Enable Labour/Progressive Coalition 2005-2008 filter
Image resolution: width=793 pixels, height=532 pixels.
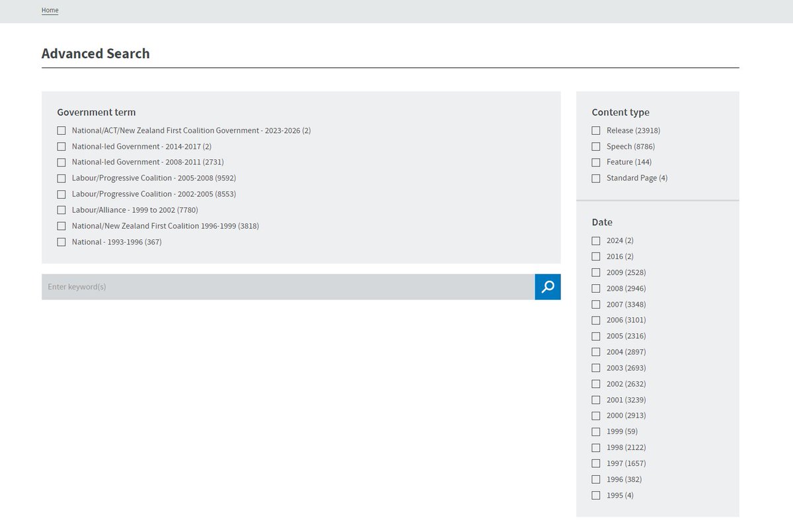click(61, 178)
